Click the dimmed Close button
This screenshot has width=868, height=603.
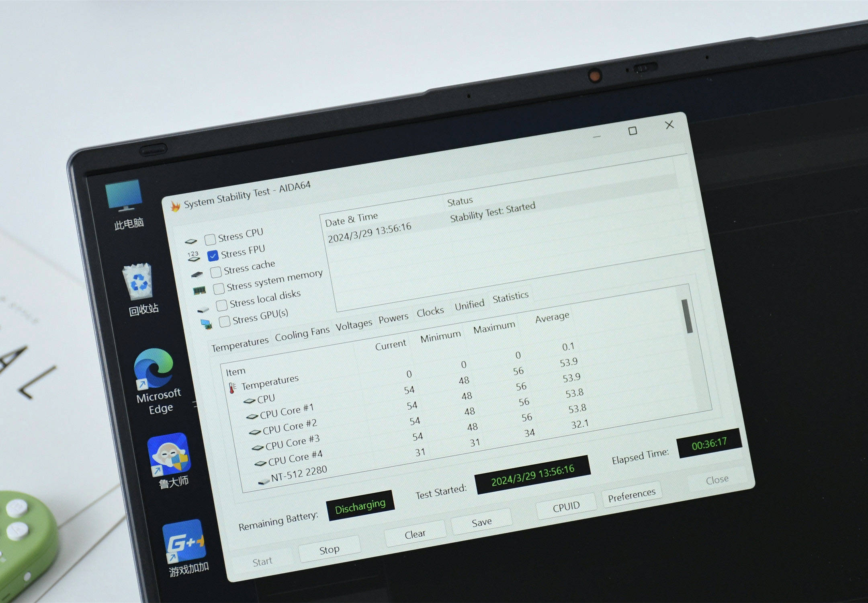717,479
